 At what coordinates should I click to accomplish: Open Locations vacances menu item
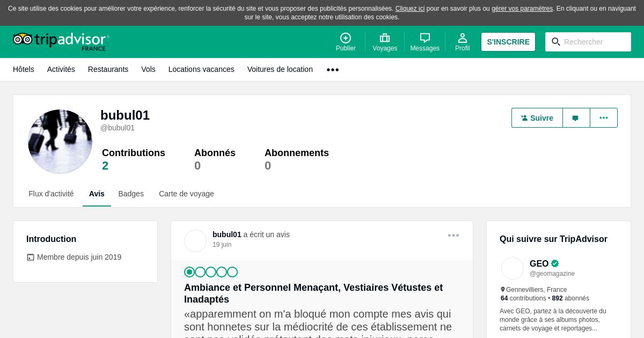[x=201, y=69]
